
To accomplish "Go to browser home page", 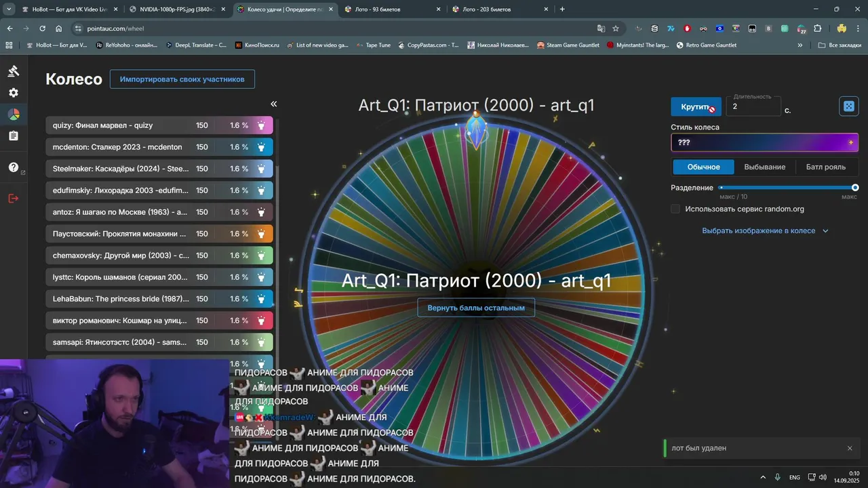I will tap(59, 28).
